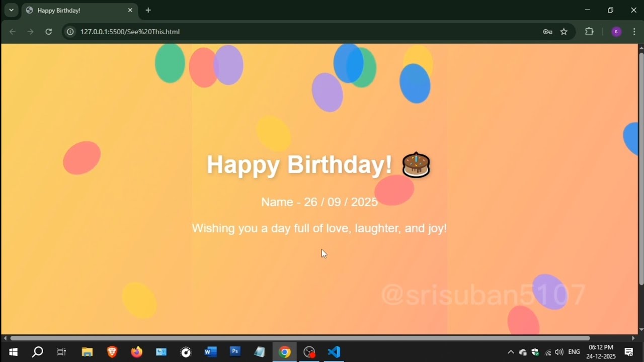Image resolution: width=644 pixels, height=362 pixels.
Task: Open the notepad-style app taskbar icon
Action: 260,352
